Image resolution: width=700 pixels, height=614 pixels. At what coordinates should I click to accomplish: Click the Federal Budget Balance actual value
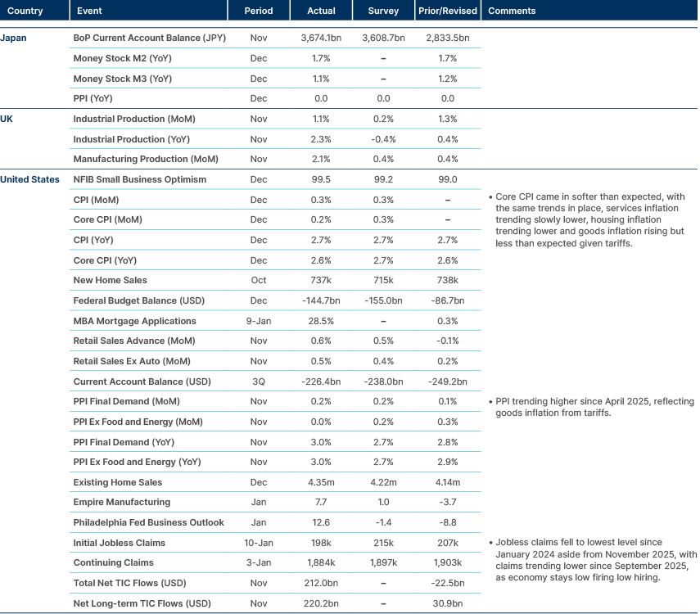point(321,300)
